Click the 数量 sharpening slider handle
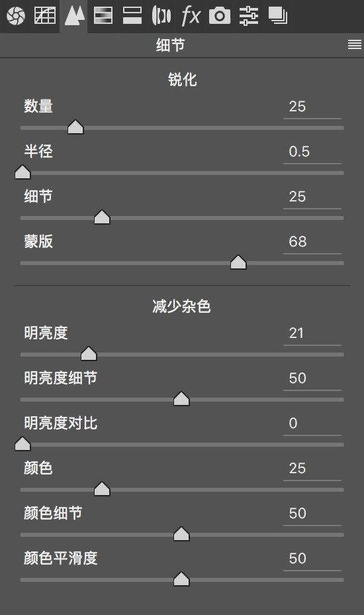 (x=75, y=127)
